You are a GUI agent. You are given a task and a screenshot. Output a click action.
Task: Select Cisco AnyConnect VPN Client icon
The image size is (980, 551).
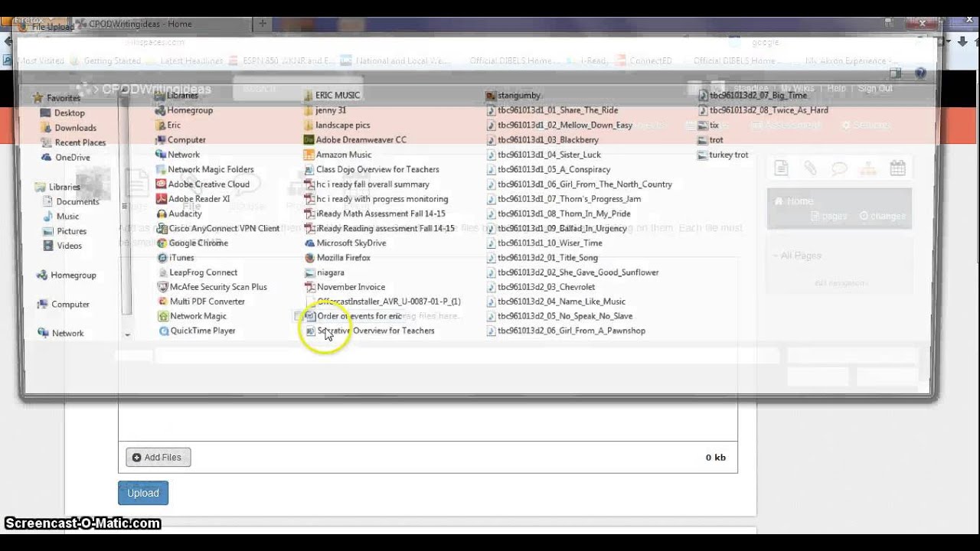[x=217, y=228]
